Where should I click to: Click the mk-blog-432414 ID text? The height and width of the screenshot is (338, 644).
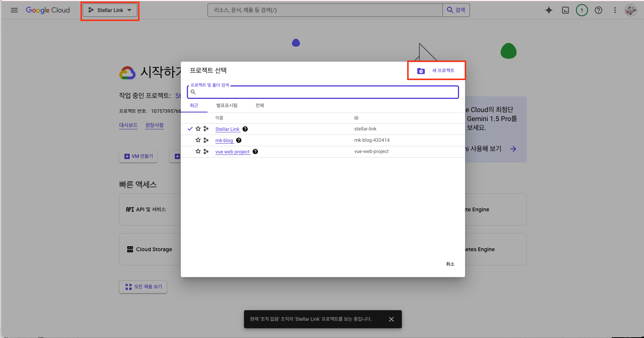pos(372,140)
